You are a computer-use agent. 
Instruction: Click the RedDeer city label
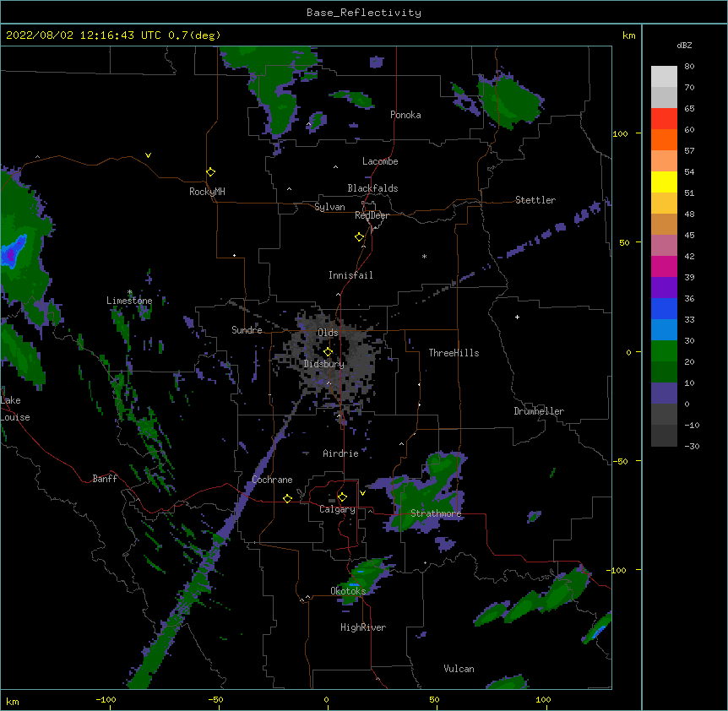(372, 215)
